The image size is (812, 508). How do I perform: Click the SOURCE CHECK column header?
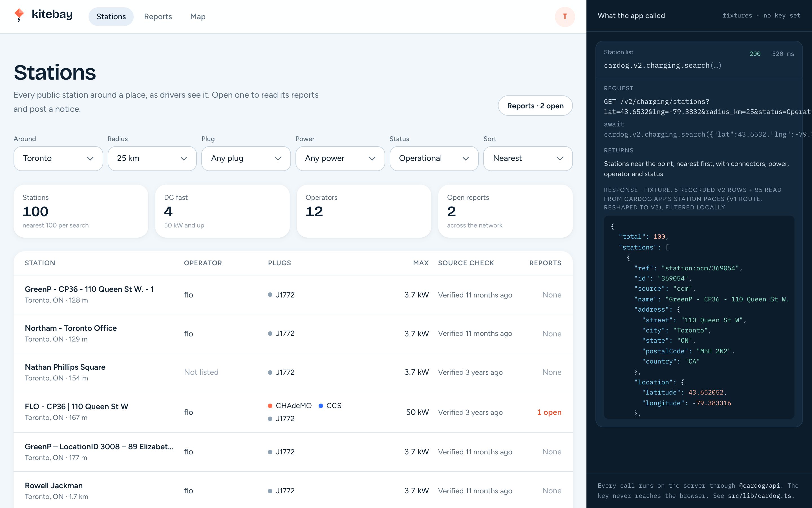pyautogui.click(x=466, y=263)
